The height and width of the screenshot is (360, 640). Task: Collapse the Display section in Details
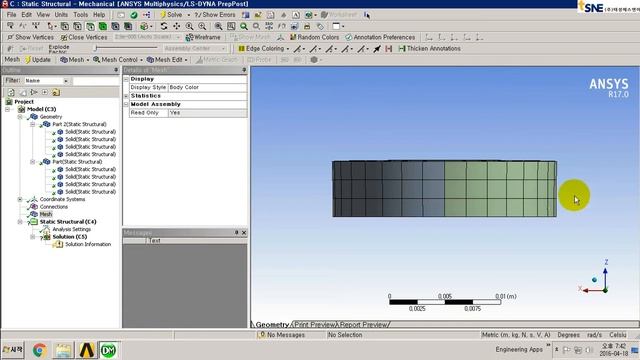(127, 79)
